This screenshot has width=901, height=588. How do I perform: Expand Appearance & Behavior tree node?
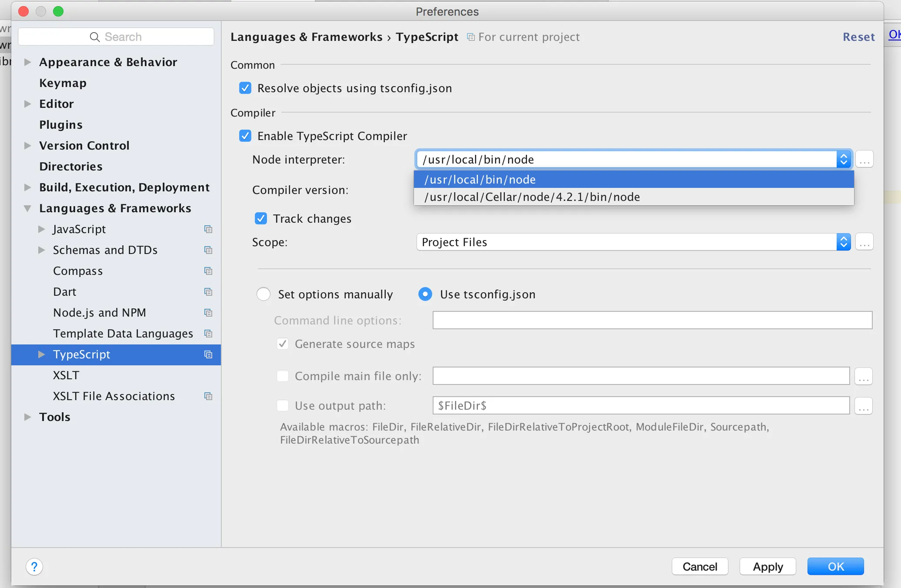click(27, 62)
